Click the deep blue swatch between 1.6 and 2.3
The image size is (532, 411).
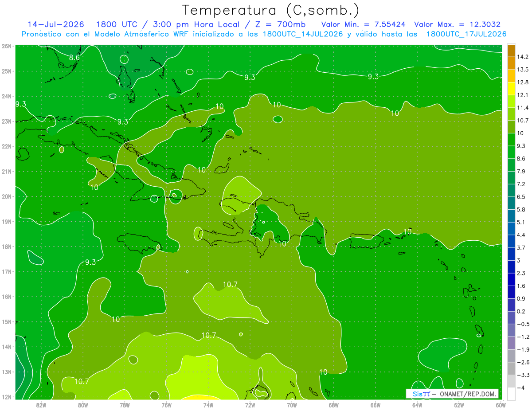tap(511, 279)
